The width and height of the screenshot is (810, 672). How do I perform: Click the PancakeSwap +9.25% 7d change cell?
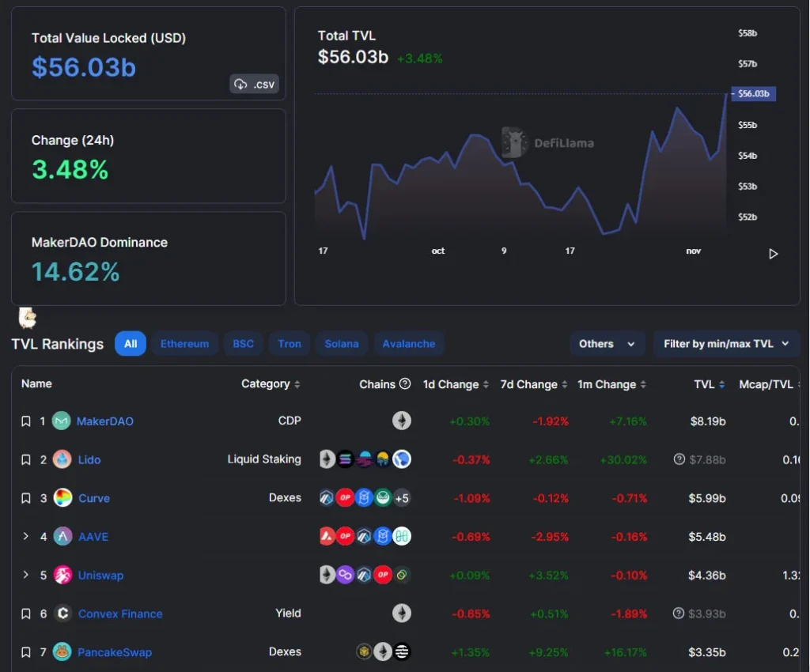tap(548, 652)
